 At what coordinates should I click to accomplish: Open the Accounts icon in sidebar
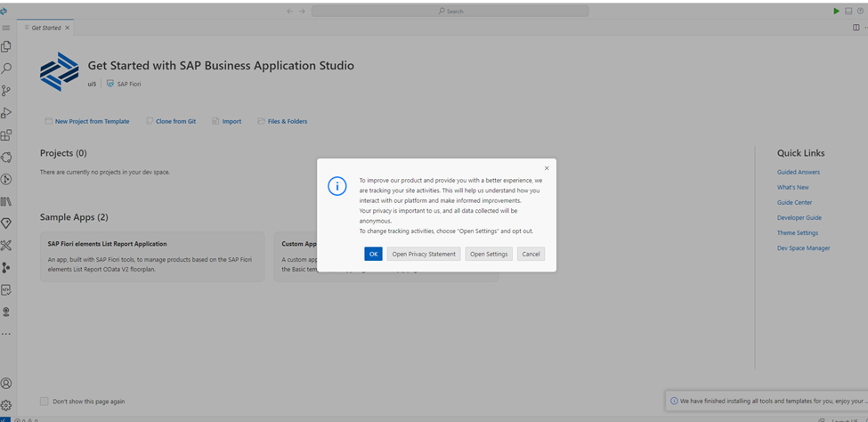tap(6, 383)
